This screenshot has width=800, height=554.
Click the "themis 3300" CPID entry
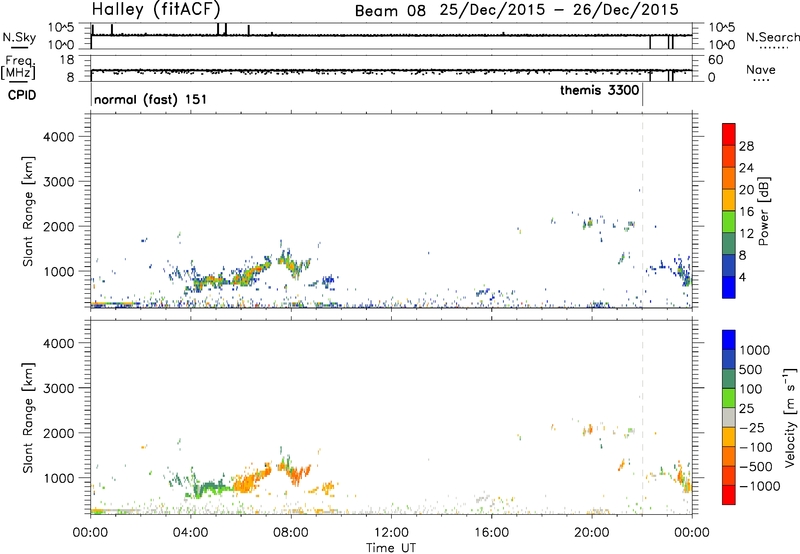(x=599, y=90)
